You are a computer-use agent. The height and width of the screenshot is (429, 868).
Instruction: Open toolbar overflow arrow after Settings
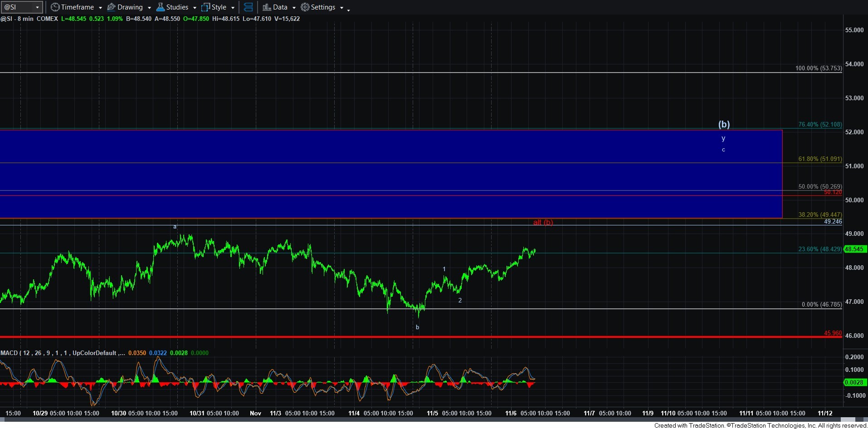point(348,10)
